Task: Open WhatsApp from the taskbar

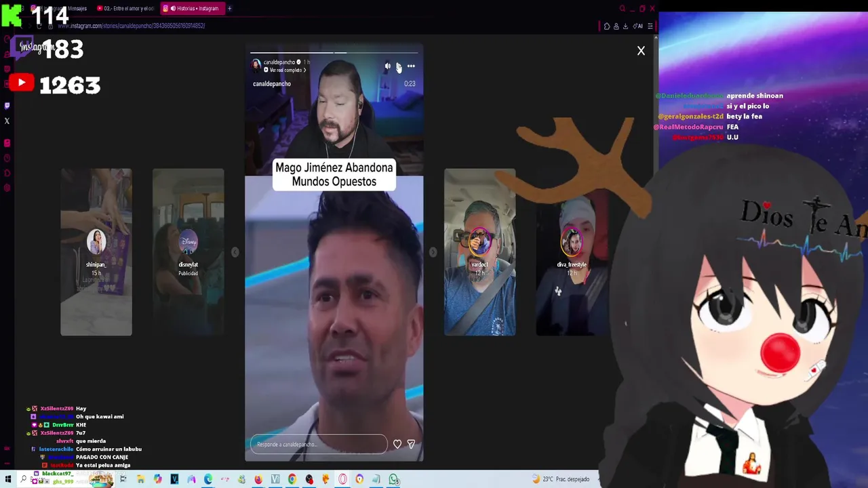Action: pyautogui.click(x=394, y=479)
